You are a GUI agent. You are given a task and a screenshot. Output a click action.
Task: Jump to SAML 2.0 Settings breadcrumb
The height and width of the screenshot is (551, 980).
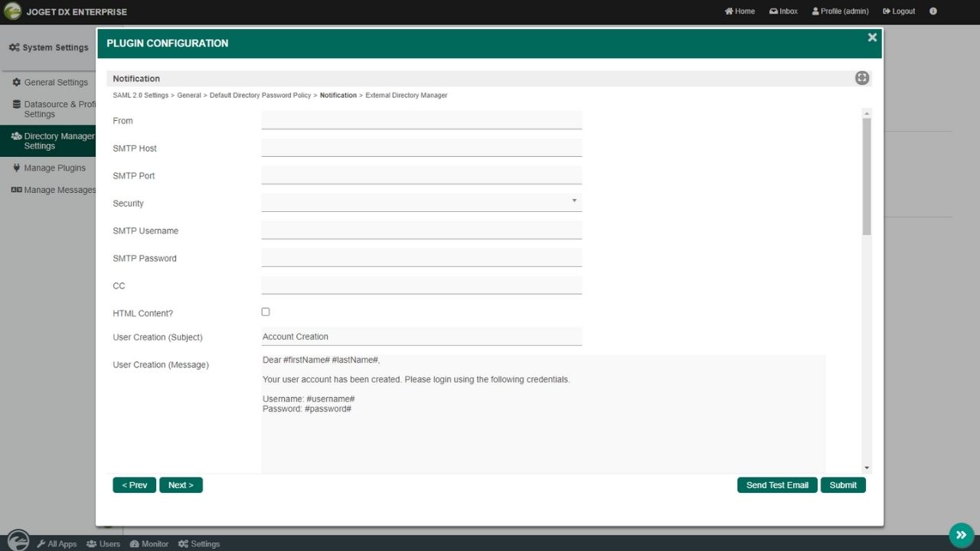(x=140, y=96)
